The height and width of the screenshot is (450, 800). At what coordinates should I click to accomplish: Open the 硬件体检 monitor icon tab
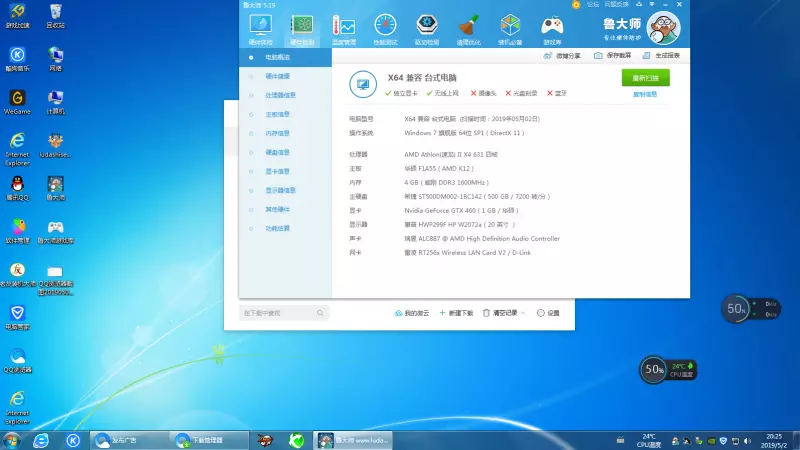[x=260, y=30]
